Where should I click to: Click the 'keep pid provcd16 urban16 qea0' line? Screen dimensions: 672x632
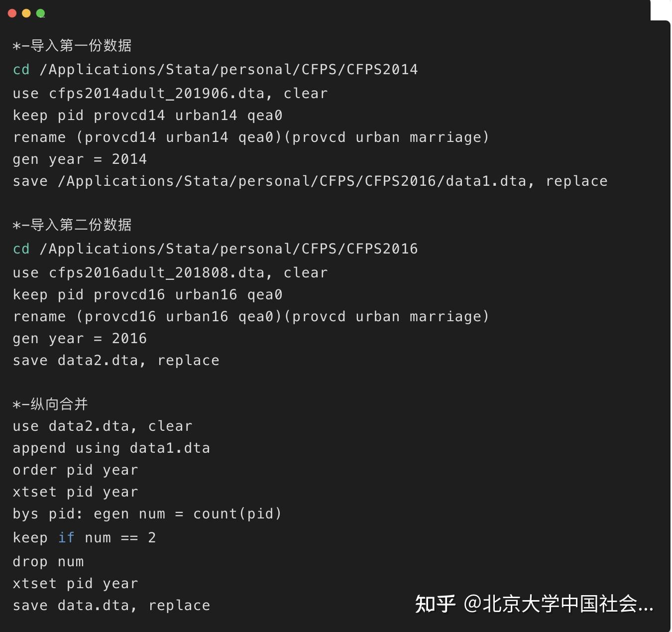[x=148, y=295]
